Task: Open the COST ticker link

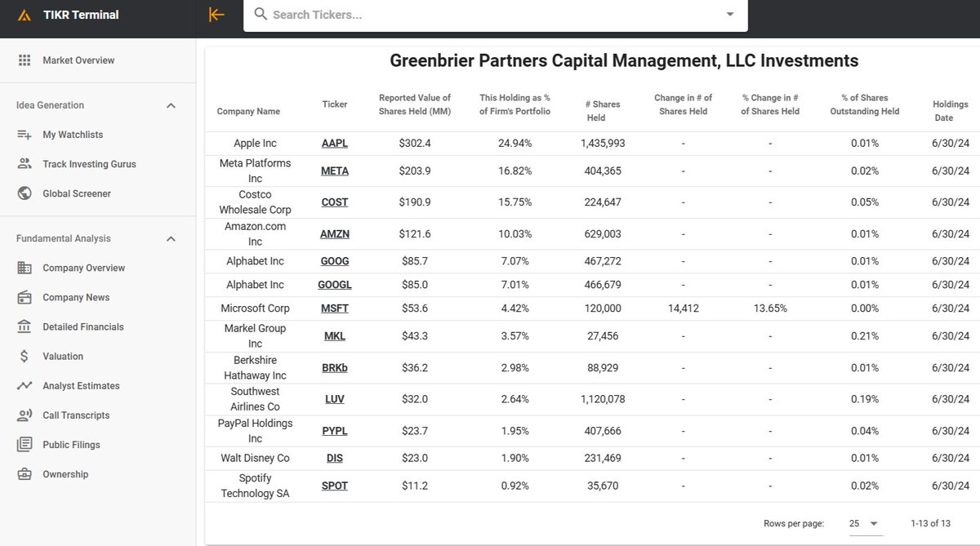Action: [x=335, y=202]
